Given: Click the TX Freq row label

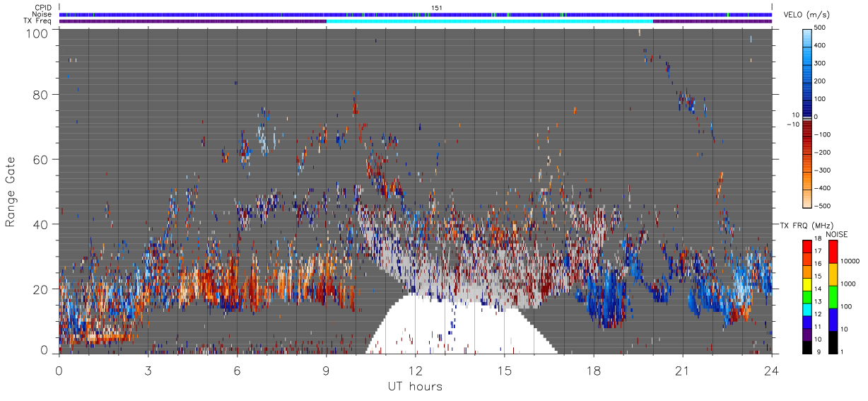Looking at the screenshot, I should [39, 21].
